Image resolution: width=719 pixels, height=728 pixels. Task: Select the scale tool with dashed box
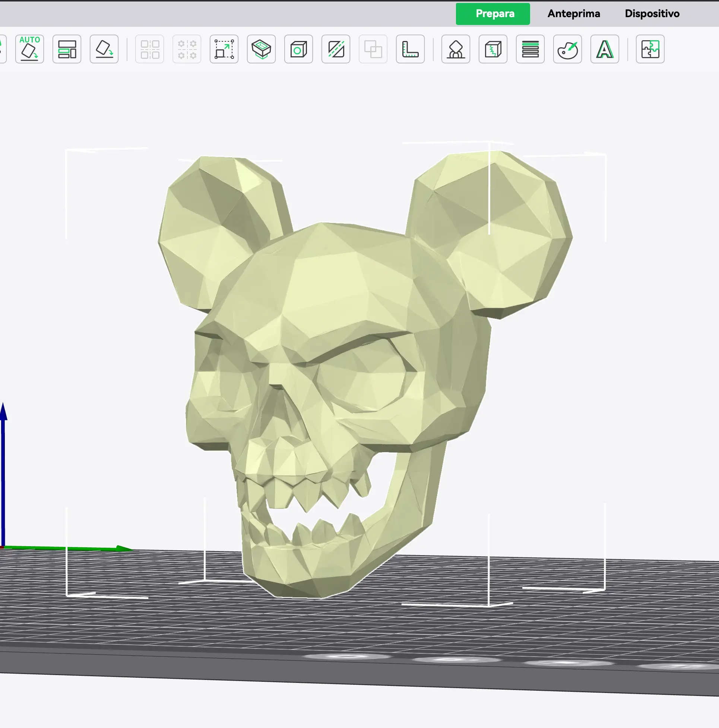pyautogui.click(x=224, y=49)
